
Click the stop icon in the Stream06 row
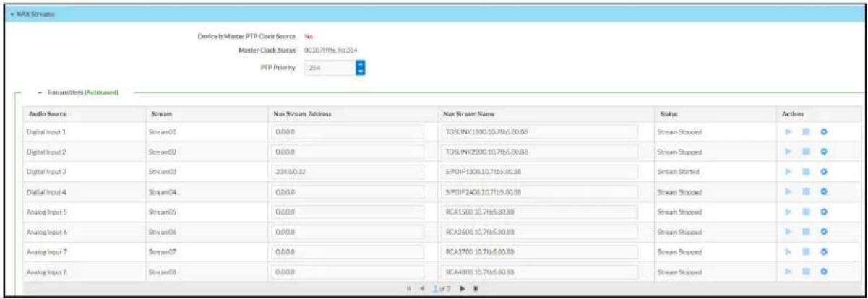(805, 233)
